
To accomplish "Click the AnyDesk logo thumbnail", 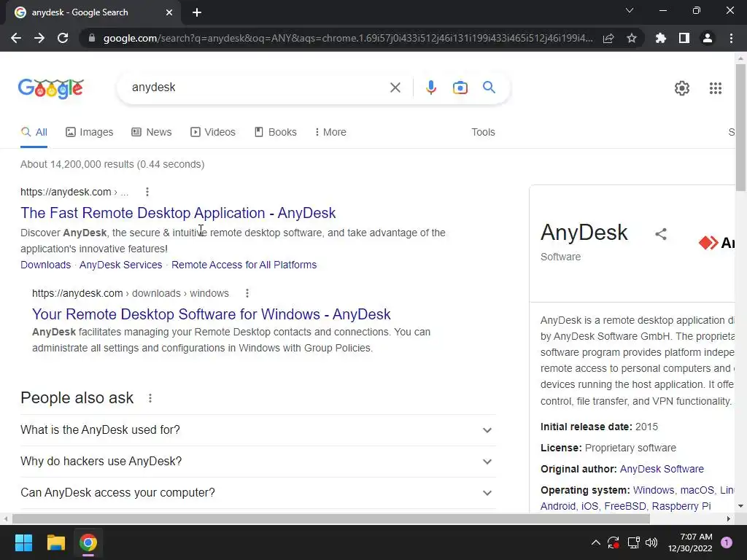I will [x=716, y=242].
